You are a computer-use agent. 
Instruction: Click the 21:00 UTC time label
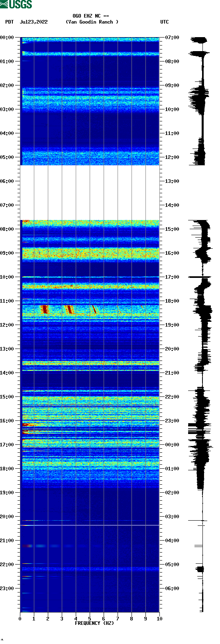tap(172, 373)
